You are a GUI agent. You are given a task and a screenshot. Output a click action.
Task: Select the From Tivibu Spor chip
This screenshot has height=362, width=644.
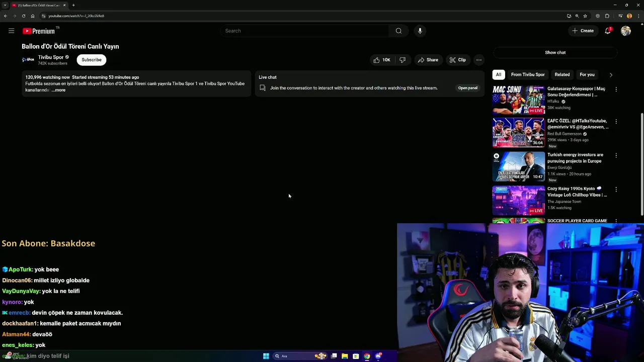pyautogui.click(x=528, y=74)
